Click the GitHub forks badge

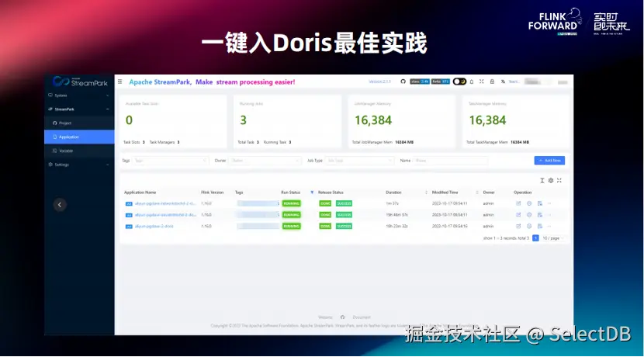tap(441, 81)
